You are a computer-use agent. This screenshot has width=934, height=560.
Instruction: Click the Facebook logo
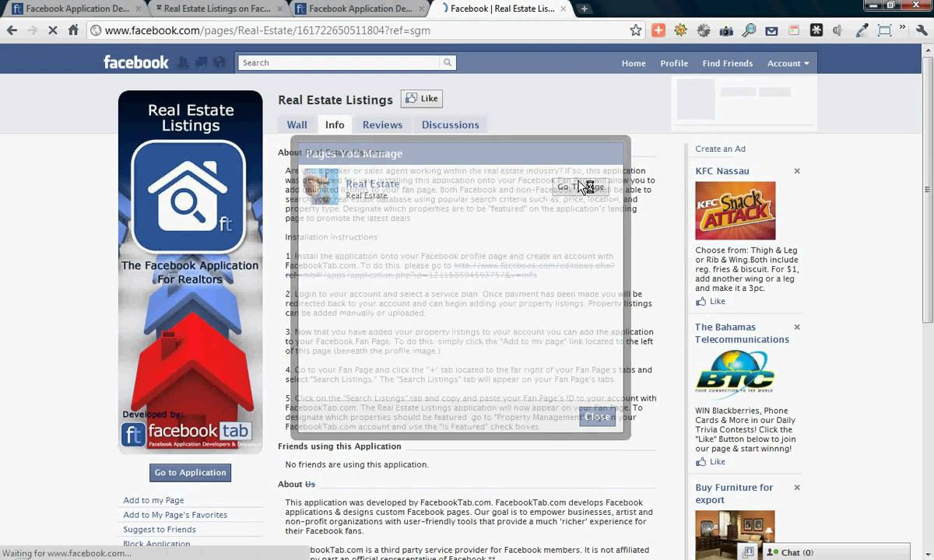136,62
